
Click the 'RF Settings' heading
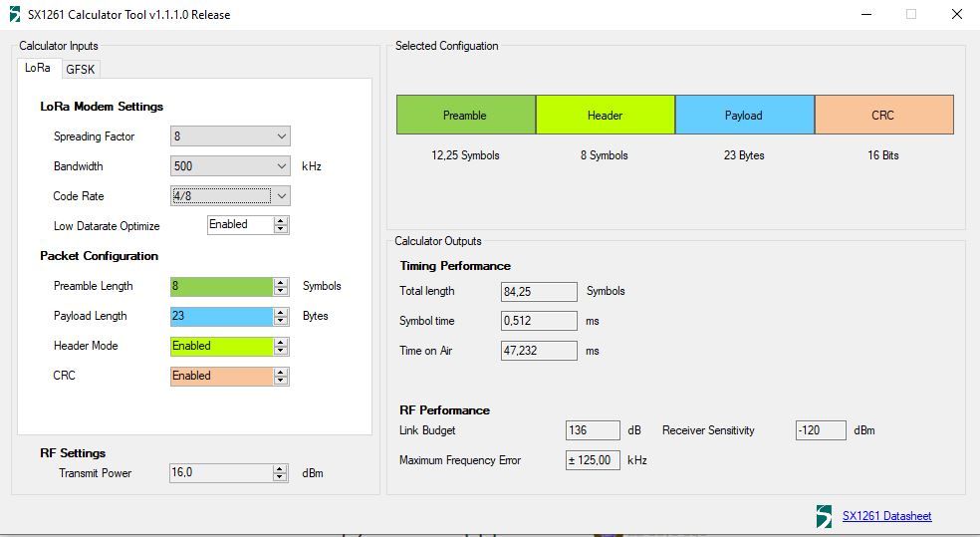(73, 452)
